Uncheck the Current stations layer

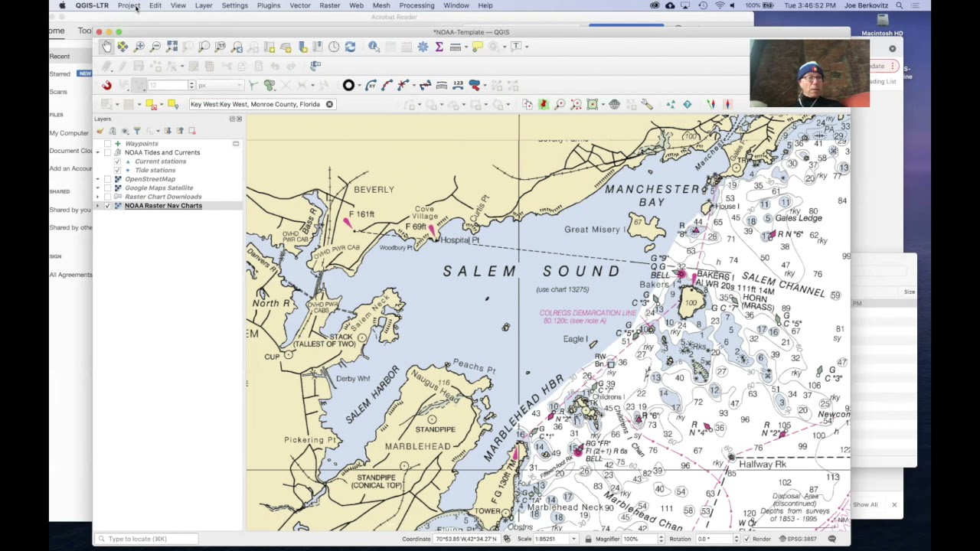(117, 161)
